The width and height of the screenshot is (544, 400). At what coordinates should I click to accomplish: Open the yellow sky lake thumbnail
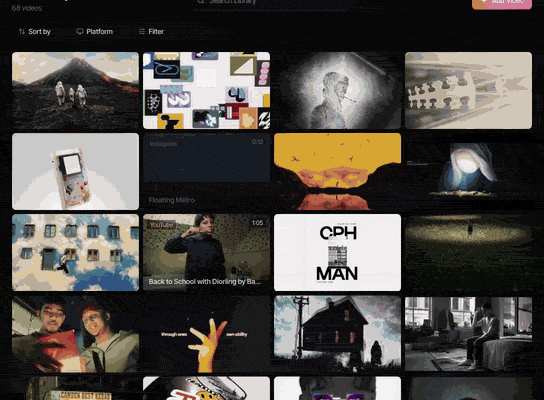coord(337,171)
